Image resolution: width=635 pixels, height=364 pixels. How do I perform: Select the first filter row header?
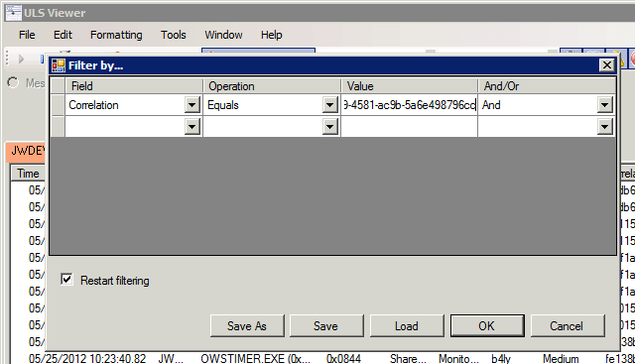tap(59, 105)
